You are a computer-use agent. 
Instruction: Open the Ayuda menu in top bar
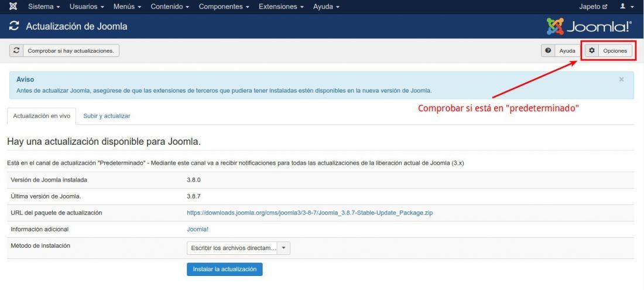327,6
